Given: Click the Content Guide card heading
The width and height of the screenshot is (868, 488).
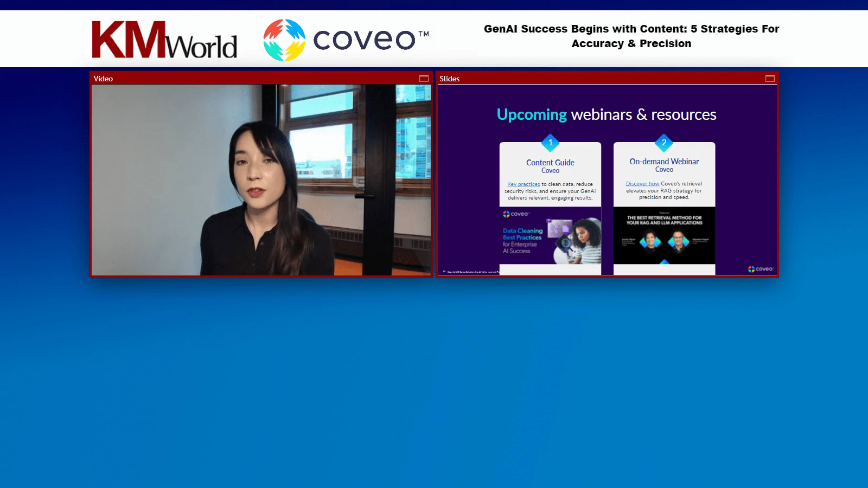Looking at the screenshot, I should click(x=550, y=163).
